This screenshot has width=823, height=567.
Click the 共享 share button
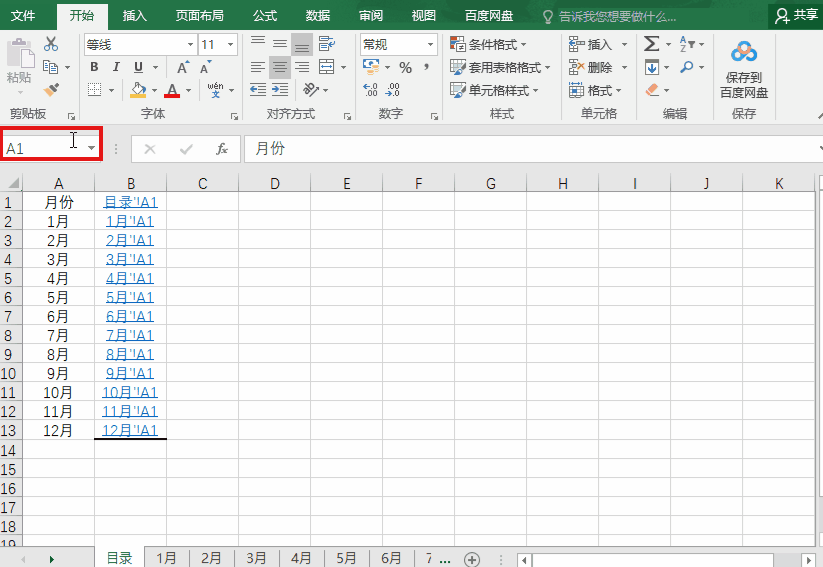coord(796,16)
